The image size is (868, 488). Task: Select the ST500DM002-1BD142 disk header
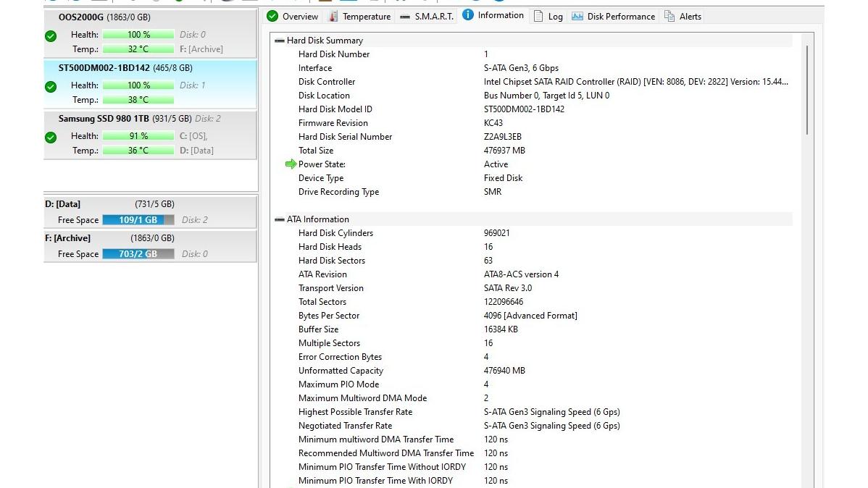tap(125, 68)
